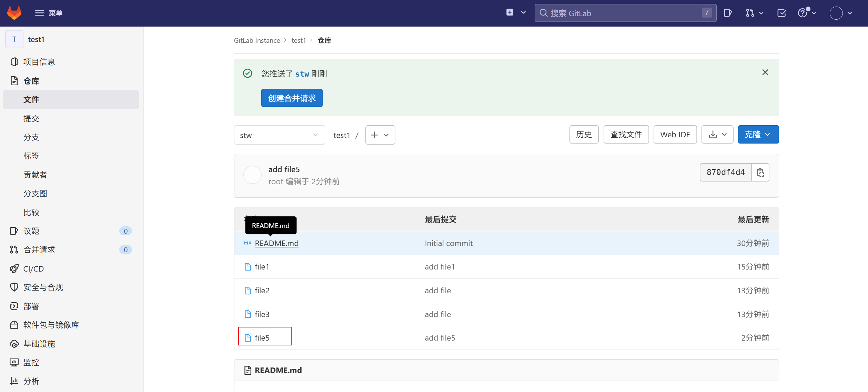Open the Security and Compliance shield item
Viewport: 868px width, 392px height.
coord(43,287)
